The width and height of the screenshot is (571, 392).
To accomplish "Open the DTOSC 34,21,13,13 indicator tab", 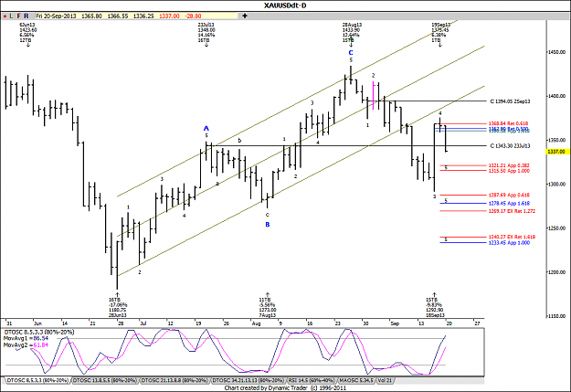I will (248, 380).
